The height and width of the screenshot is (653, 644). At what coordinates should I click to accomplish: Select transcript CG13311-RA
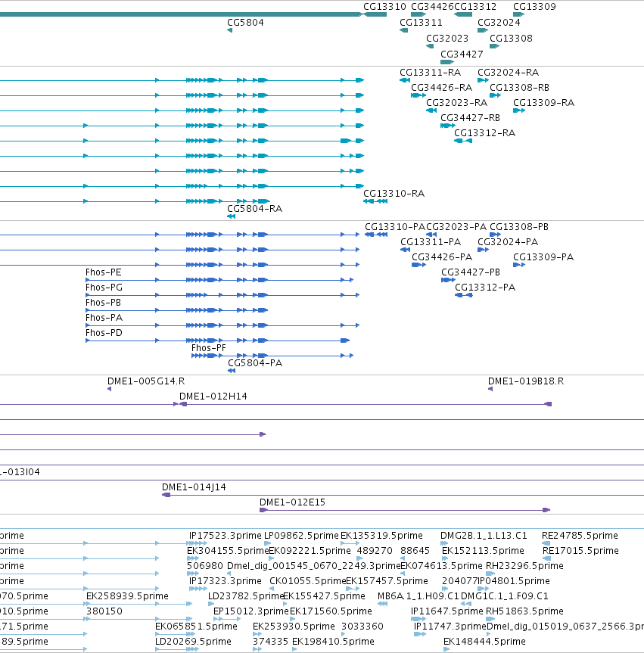click(x=430, y=73)
